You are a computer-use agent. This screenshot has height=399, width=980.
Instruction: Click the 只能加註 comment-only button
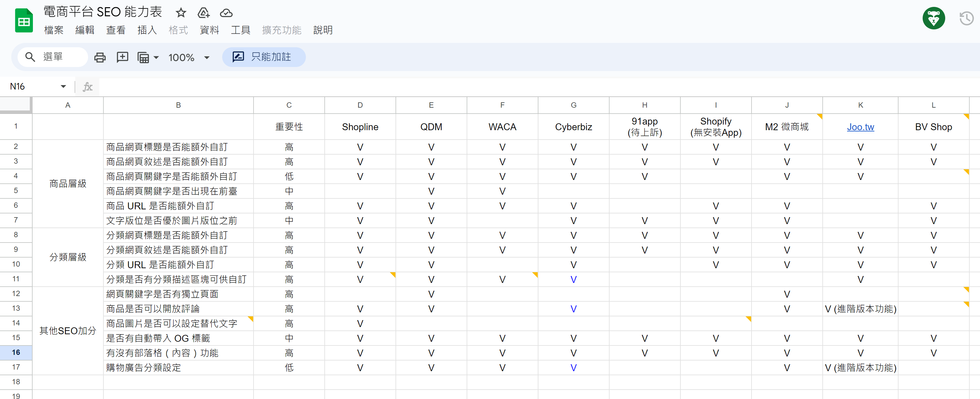264,57
